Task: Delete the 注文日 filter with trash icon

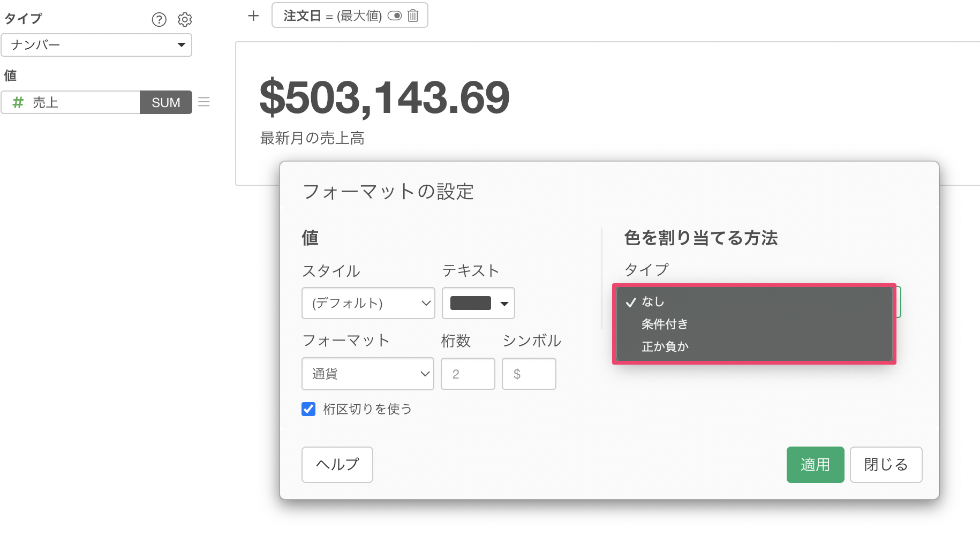Action: coord(413,16)
